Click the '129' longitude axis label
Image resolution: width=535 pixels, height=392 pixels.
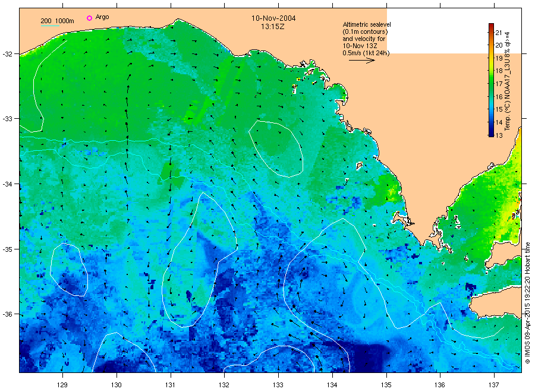(62, 385)
